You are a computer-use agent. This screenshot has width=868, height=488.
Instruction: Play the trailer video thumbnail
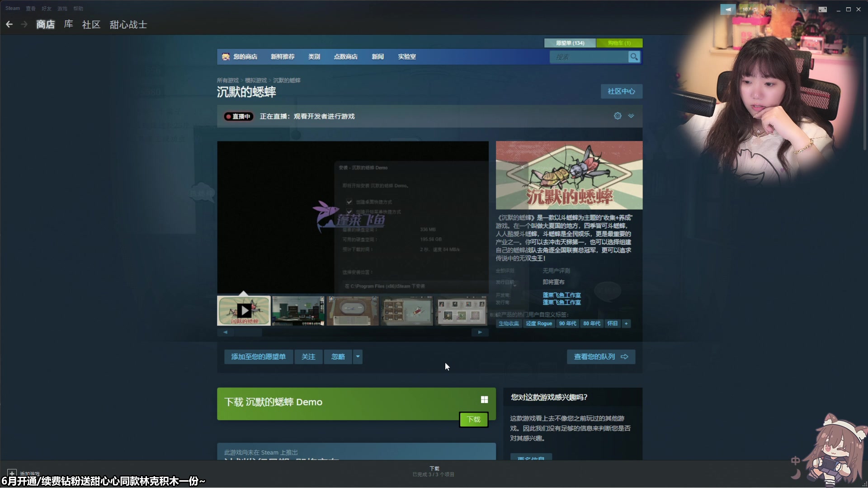tap(244, 311)
